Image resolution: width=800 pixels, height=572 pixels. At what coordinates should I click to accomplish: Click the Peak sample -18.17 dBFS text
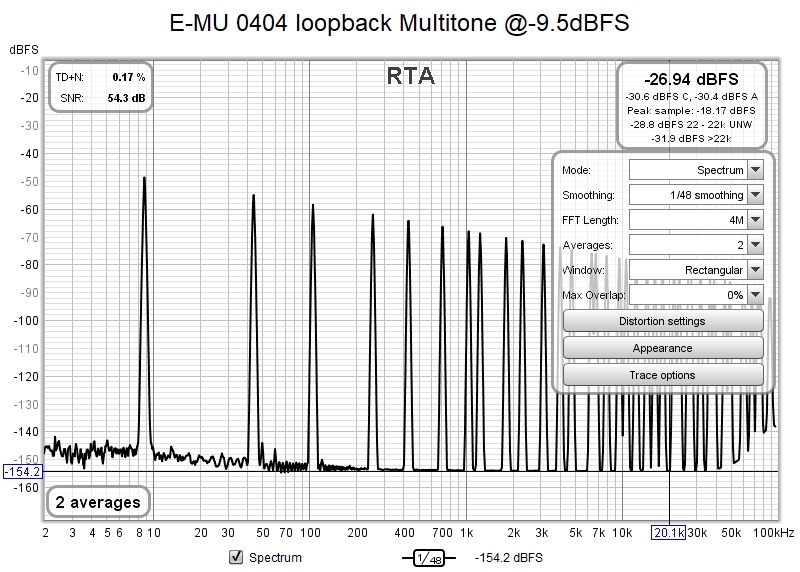[x=691, y=110]
